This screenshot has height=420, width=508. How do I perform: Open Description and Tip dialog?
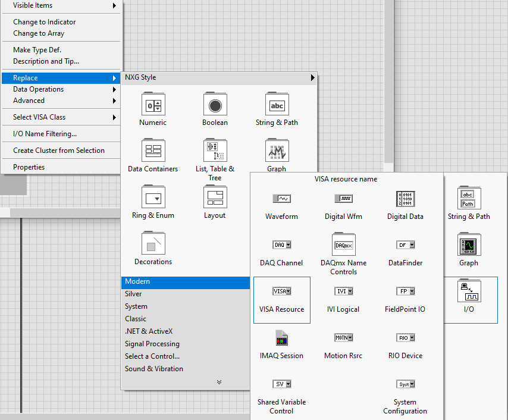click(61, 61)
